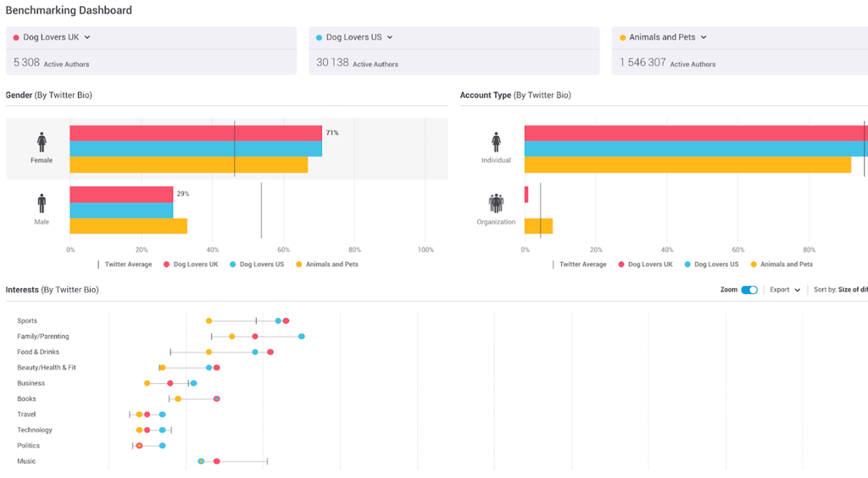Screen dimensions: 868x478
Task: Toggle the Zoom switch off
Action: coord(749,290)
